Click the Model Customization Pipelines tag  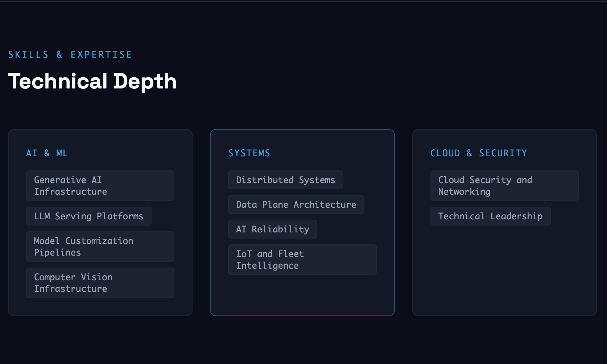[x=100, y=247]
